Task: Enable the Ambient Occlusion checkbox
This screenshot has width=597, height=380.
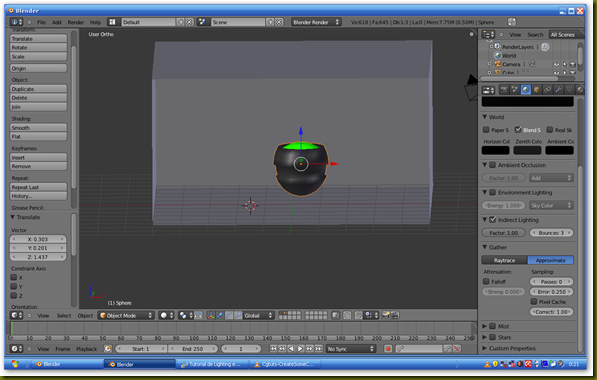Action: pyautogui.click(x=492, y=165)
